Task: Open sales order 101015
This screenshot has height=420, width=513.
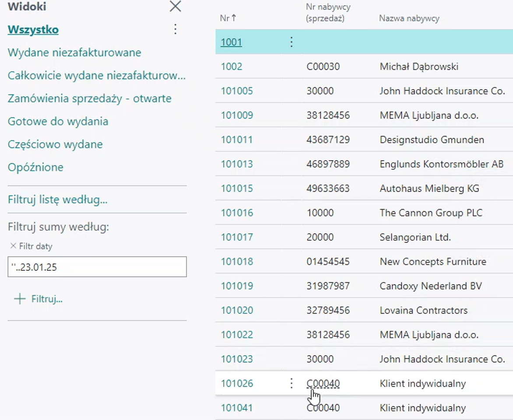Action: 237,189
